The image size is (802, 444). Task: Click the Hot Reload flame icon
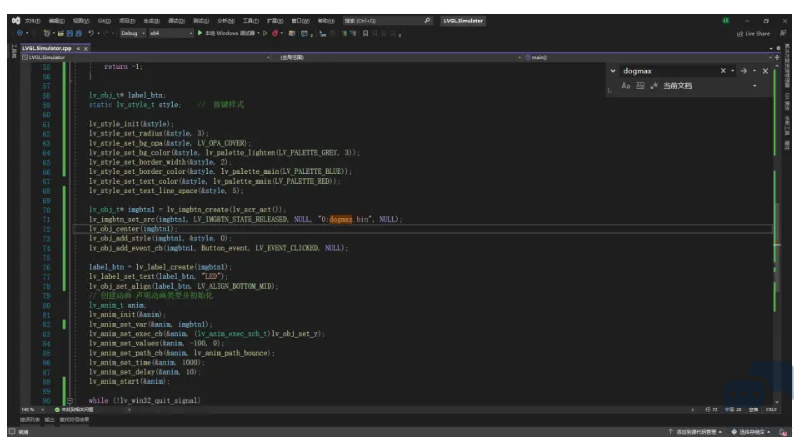275,33
